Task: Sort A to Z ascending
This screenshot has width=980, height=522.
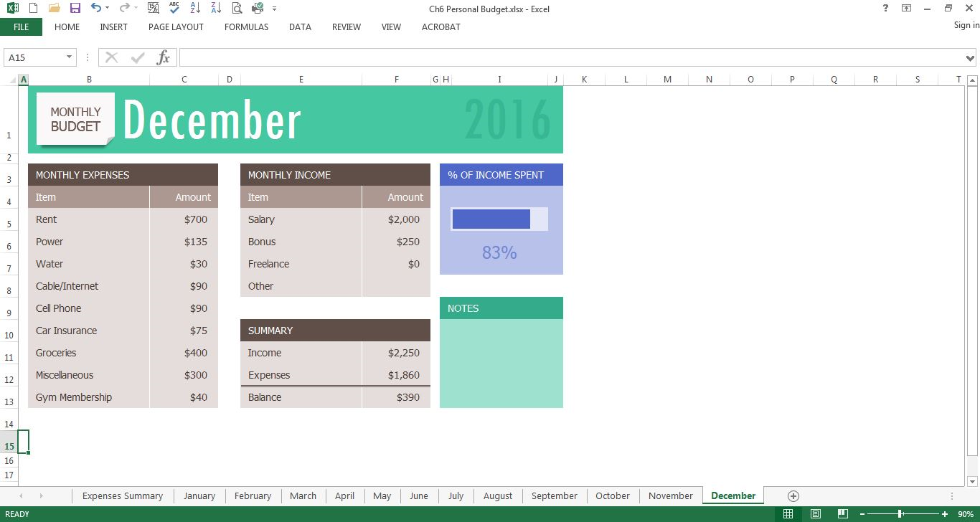Action: (x=195, y=9)
